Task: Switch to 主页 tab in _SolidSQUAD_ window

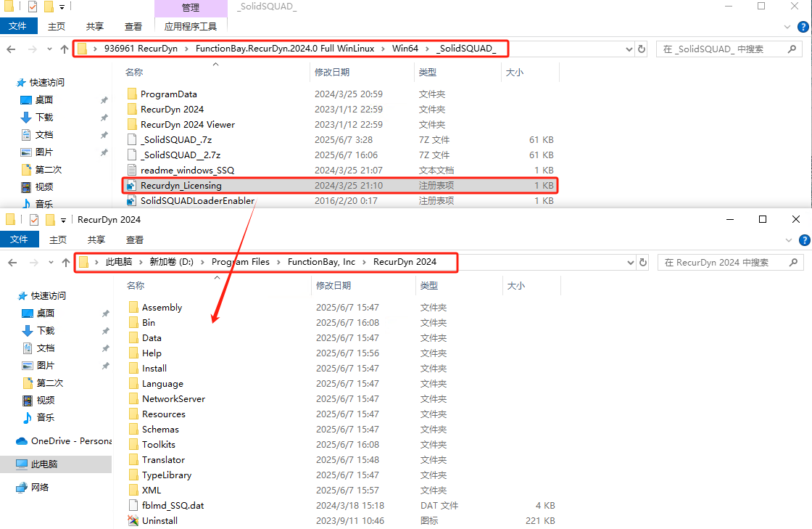Action: point(57,26)
